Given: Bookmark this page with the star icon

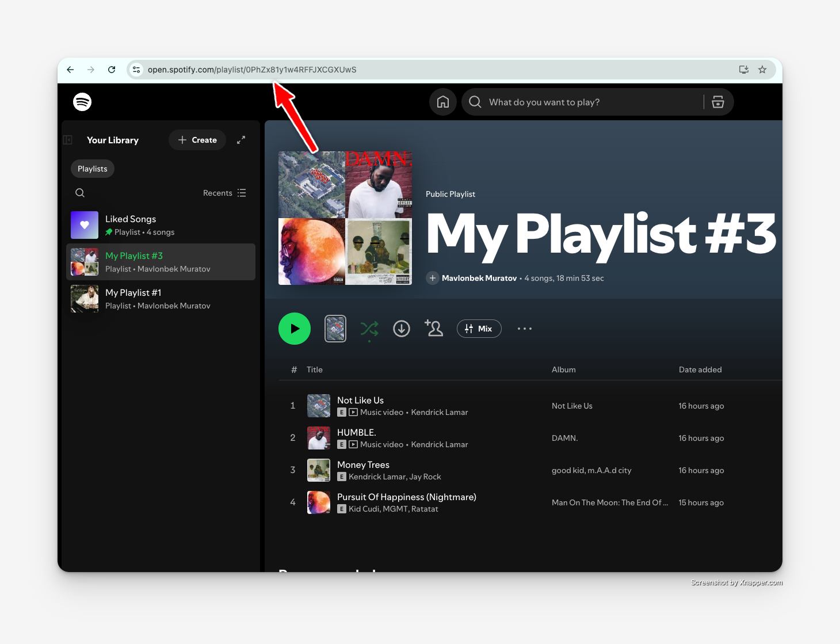Looking at the screenshot, I should pos(762,70).
